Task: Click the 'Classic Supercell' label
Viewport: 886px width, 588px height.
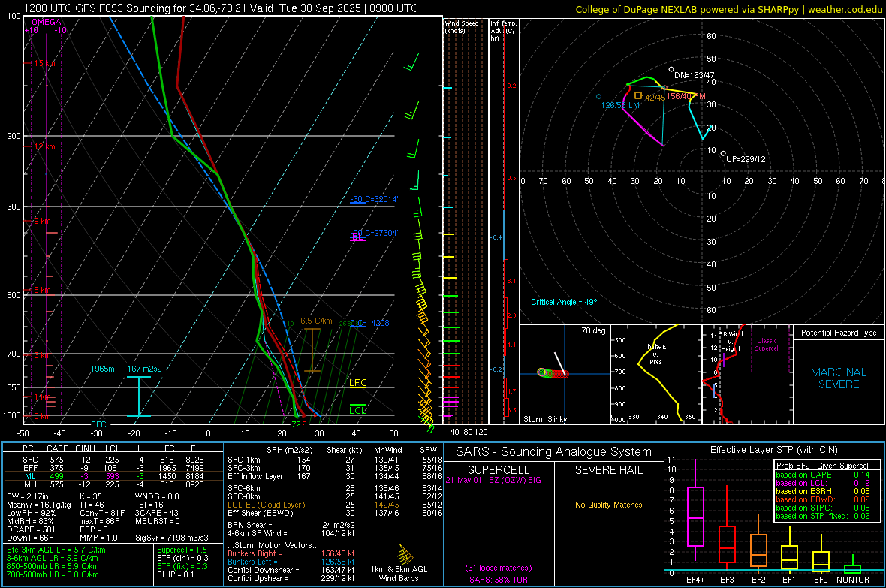Action: click(x=767, y=345)
